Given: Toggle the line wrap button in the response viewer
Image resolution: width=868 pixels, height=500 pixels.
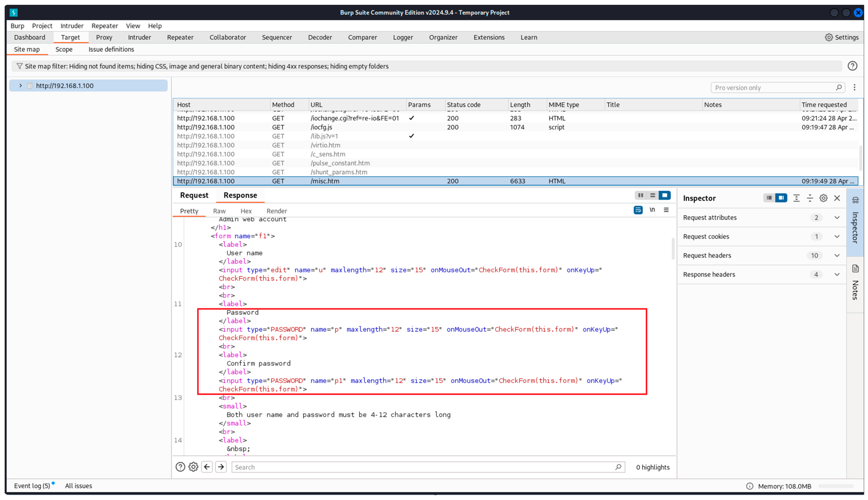Looking at the screenshot, I should (638, 210).
